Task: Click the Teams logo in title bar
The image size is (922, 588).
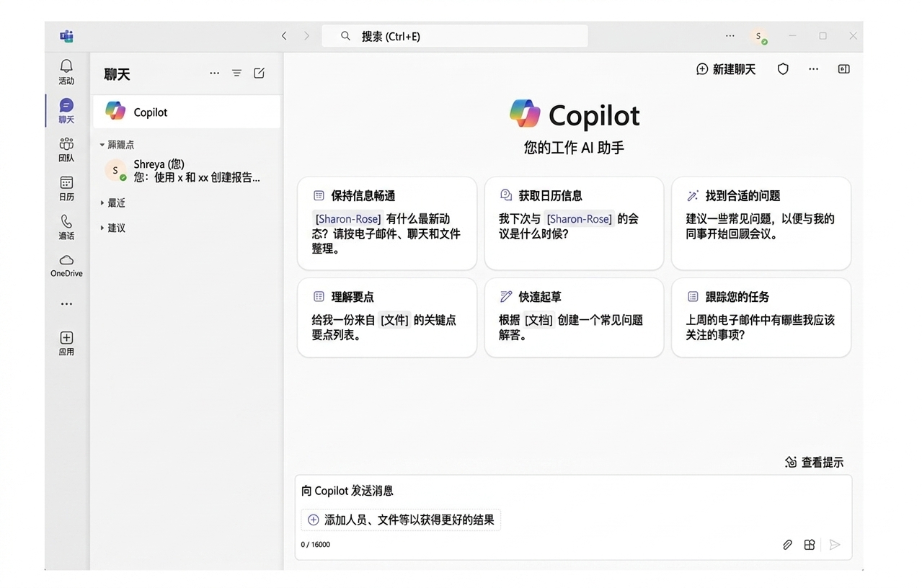Action: pyautogui.click(x=66, y=36)
